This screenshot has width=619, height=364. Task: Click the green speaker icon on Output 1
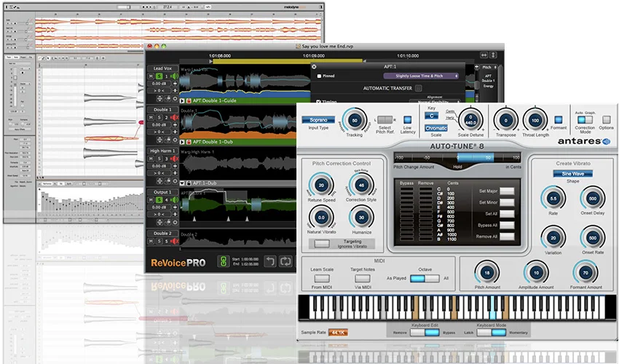[x=174, y=200]
